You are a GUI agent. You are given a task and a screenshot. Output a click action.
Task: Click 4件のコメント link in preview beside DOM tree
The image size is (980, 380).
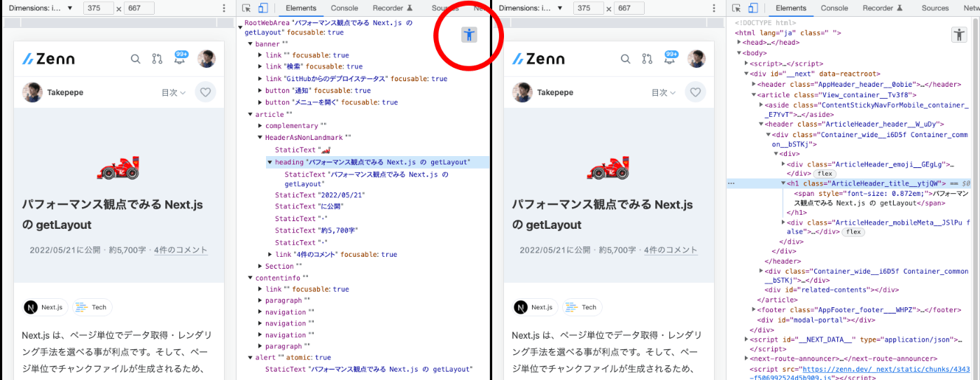[671, 250]
